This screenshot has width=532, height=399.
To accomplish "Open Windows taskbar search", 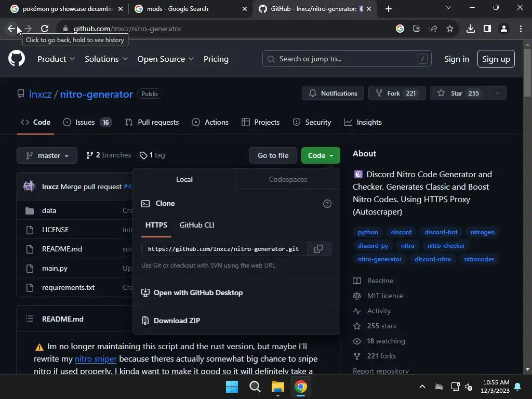I will pos(255,387).
